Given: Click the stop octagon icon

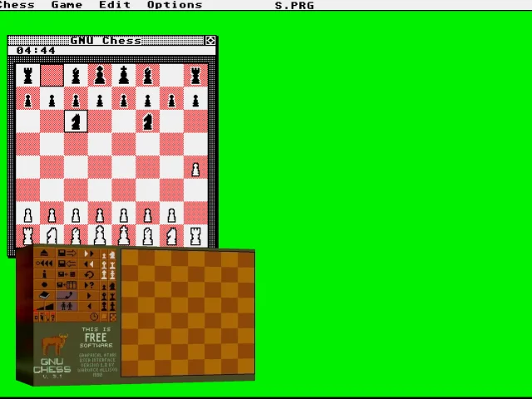Looking at the screenshot, I should [44, 284].
